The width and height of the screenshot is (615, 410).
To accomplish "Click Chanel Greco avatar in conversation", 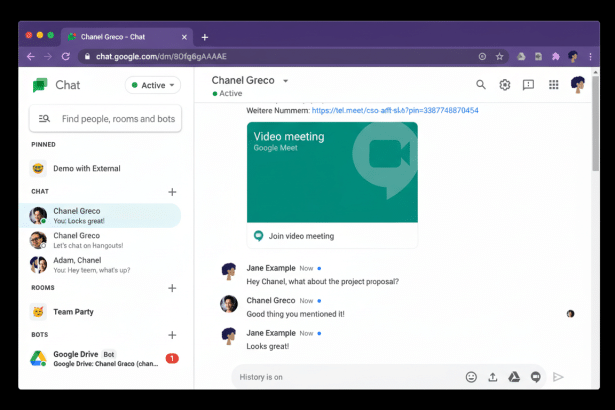I will (229, 304).
